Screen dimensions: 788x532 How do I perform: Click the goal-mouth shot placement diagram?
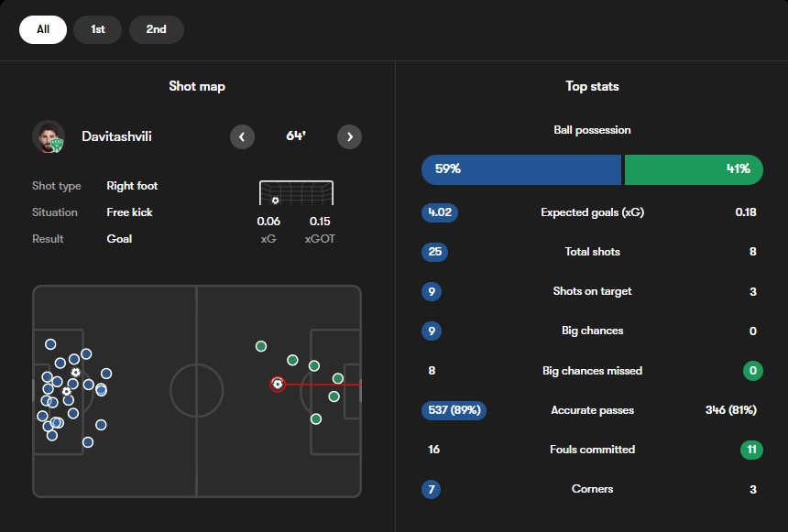tap(296, 193)
